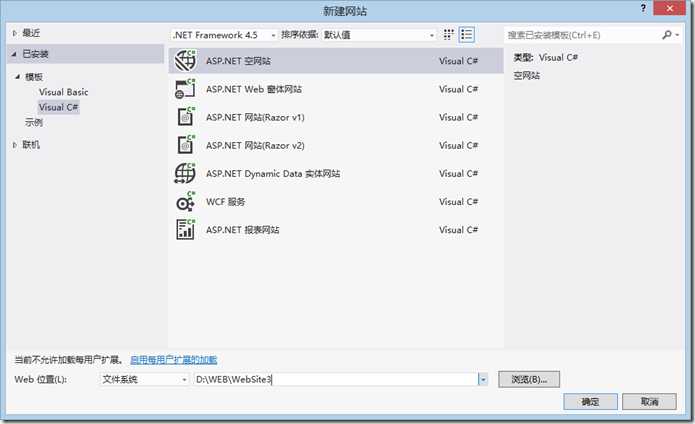
Task: Click the ASP.NET 网站(Razor v2) icon
Action: coord(186,145)
